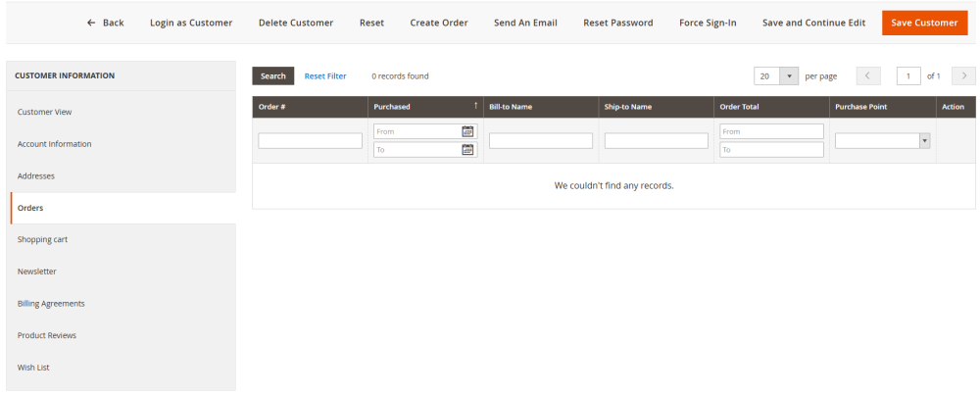The image size is (980, 394).
Task: Go to next page arrow
Action: tap(963, 76)
